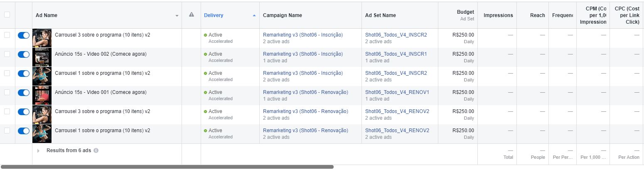
Task: Click the Impressions column header
Action: click(498, 15)
